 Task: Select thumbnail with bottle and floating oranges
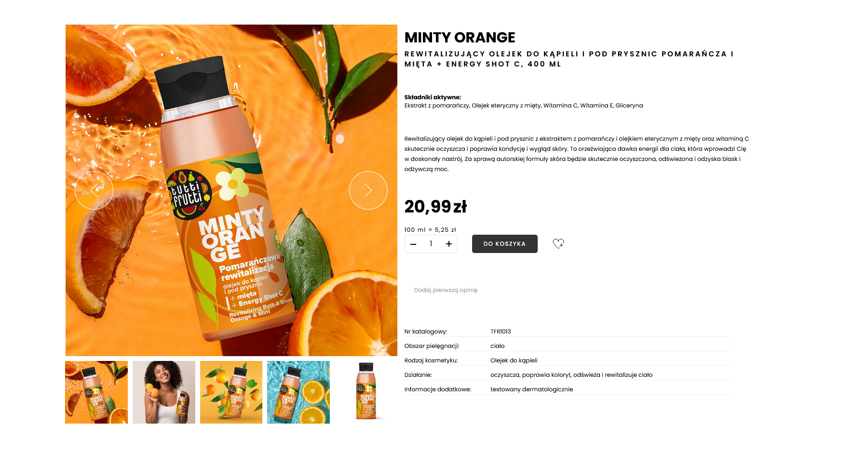point(231,392)
